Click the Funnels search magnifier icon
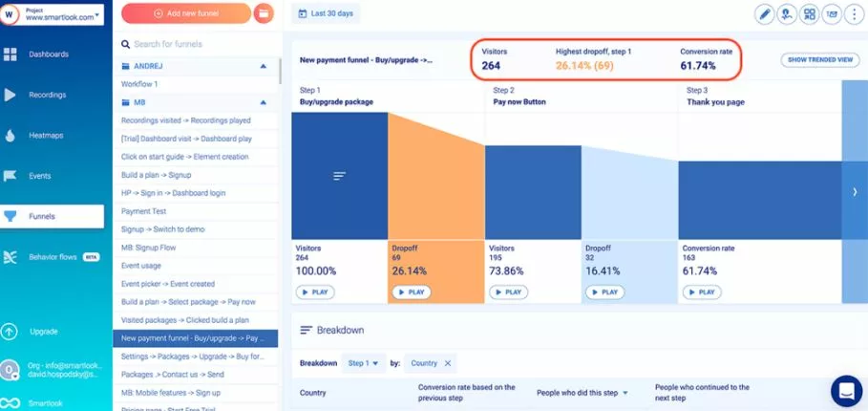The width and height of the screenshot is (868, 411). [x=125, y=44]
